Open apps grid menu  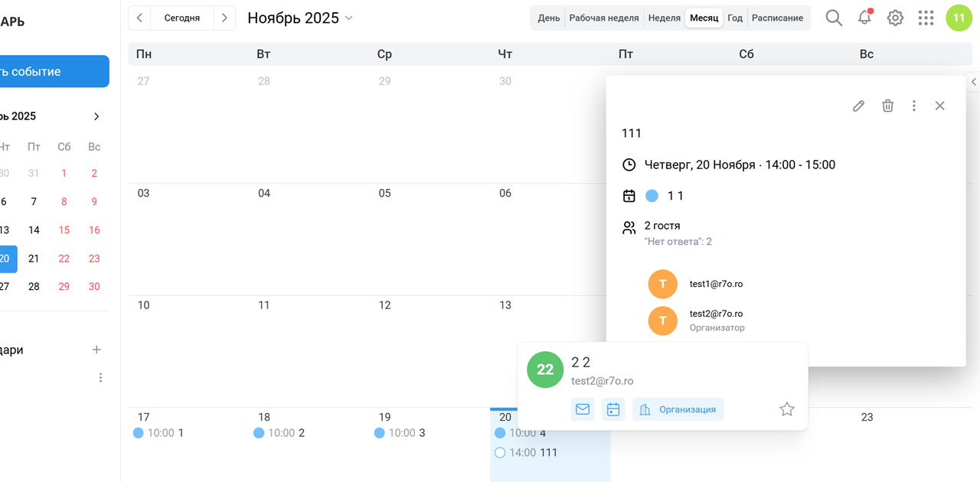[926, 18]
